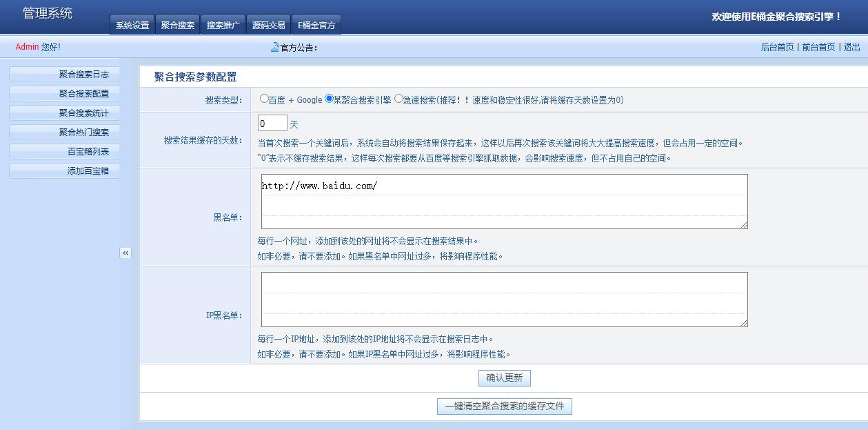
Task: Click into the 黑名单 textarea
Action: coord(505,202)
